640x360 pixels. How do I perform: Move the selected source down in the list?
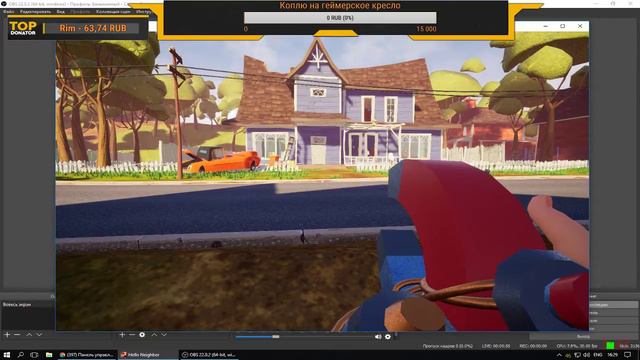pos(164,335)
